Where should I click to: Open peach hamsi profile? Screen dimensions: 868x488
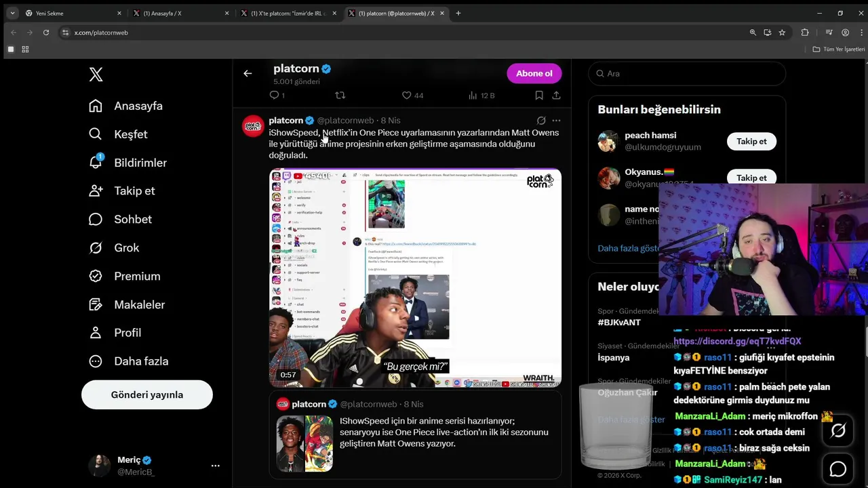pos(650,136)
